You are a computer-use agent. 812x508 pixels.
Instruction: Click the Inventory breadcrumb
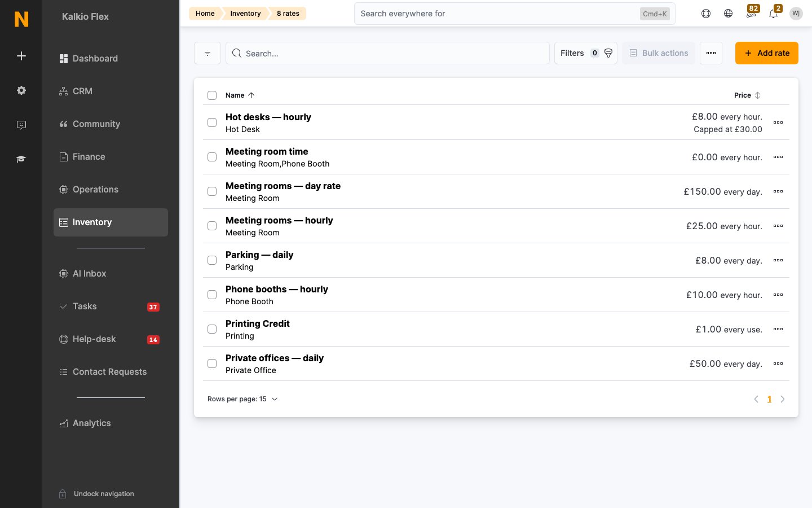245,14
